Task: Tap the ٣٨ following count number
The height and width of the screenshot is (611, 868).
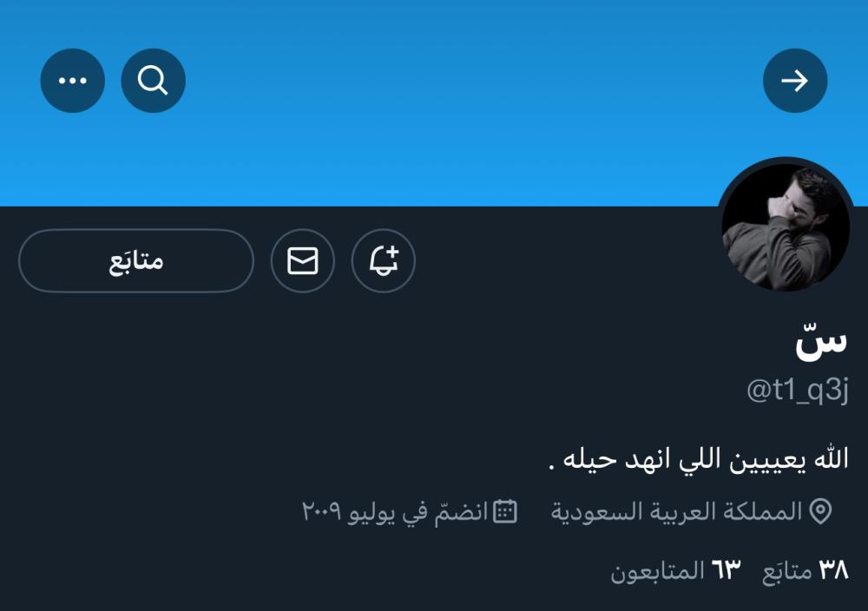Action: pos(833,569)
